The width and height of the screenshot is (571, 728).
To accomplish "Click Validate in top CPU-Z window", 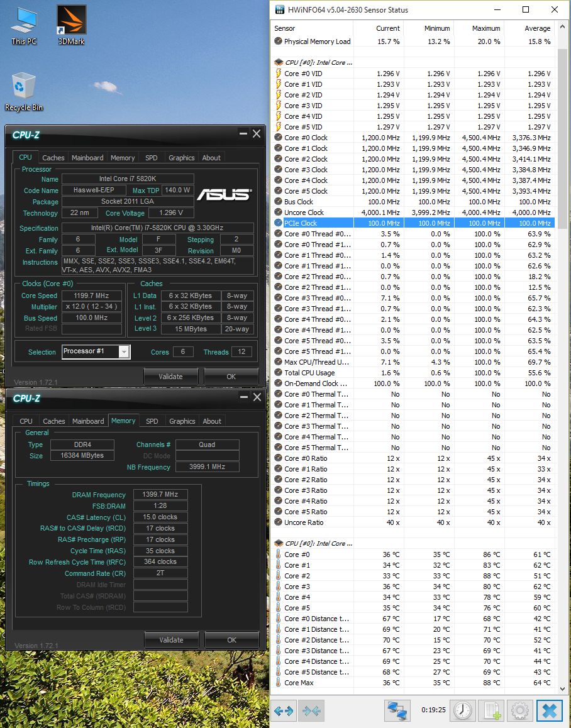I will coord(170,377).
